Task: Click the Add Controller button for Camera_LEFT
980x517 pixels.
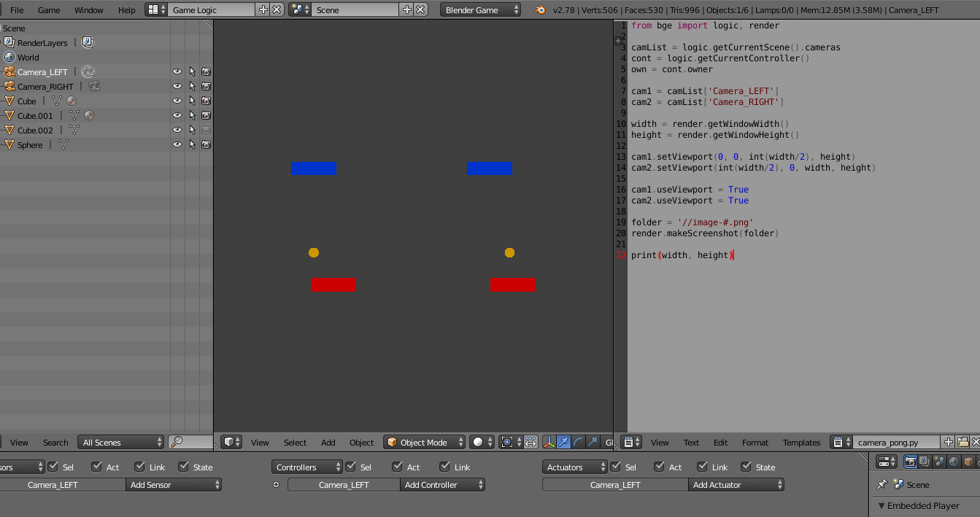Action: (442, 484)
